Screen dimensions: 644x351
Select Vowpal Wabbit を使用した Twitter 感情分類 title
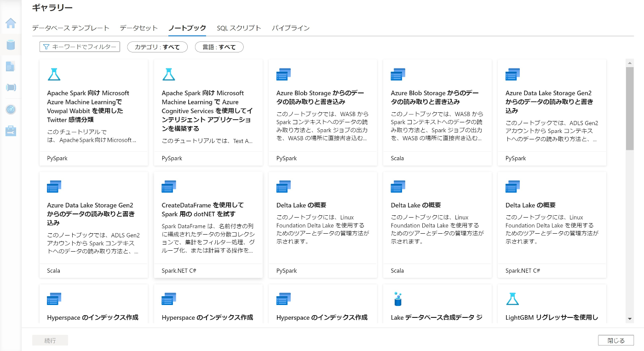(x=88, y=106)
